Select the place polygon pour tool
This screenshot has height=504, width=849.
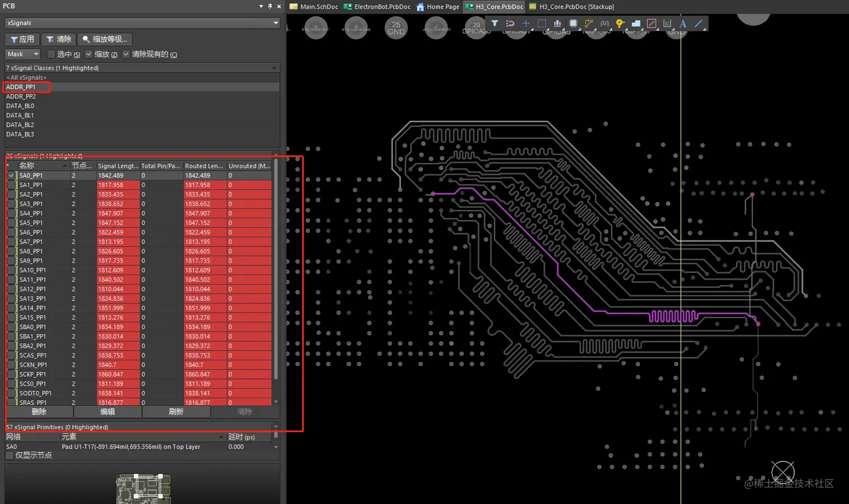636,24
